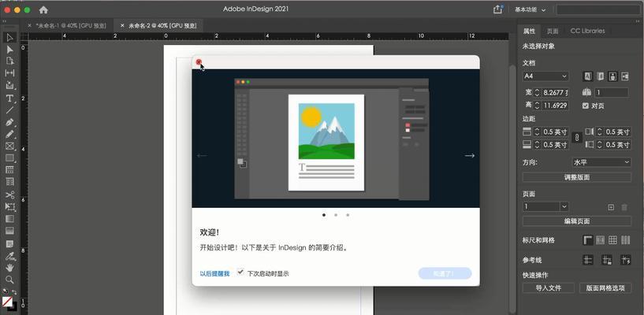The width and height of the screenshot is (644, 315).
Task: Click the Share icon in the title bar
Action: point(498,9)
